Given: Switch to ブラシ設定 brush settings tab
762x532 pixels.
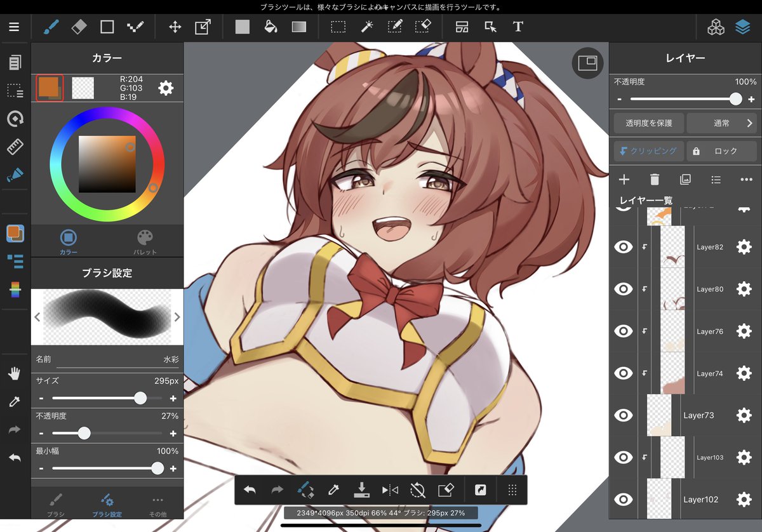Looking at the screenshot, I should 107,505.
